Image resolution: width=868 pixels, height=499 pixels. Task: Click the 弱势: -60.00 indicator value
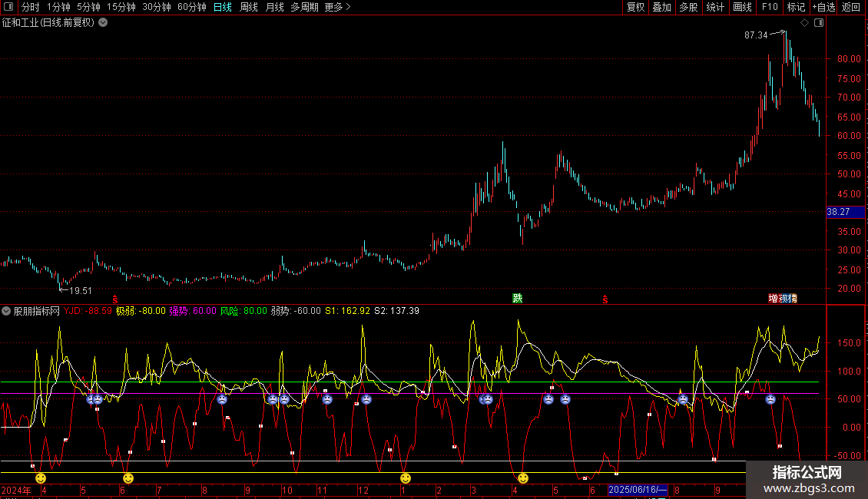[297, 311]
